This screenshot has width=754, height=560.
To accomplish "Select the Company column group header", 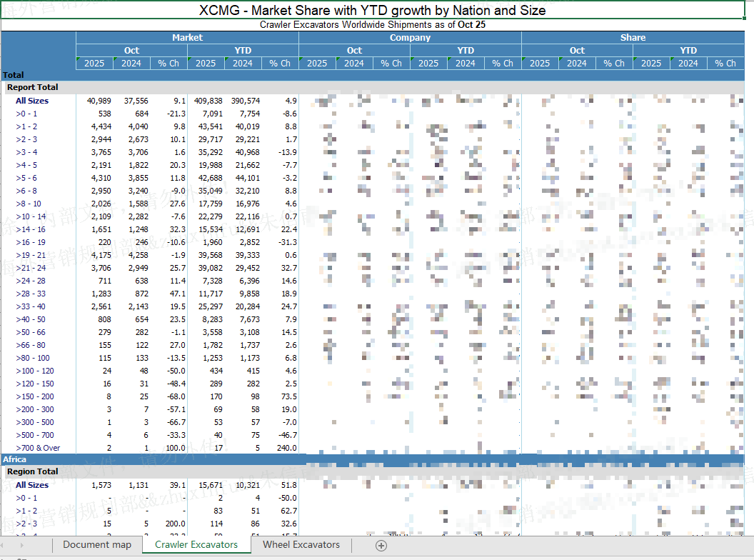I will pos(410,38).
